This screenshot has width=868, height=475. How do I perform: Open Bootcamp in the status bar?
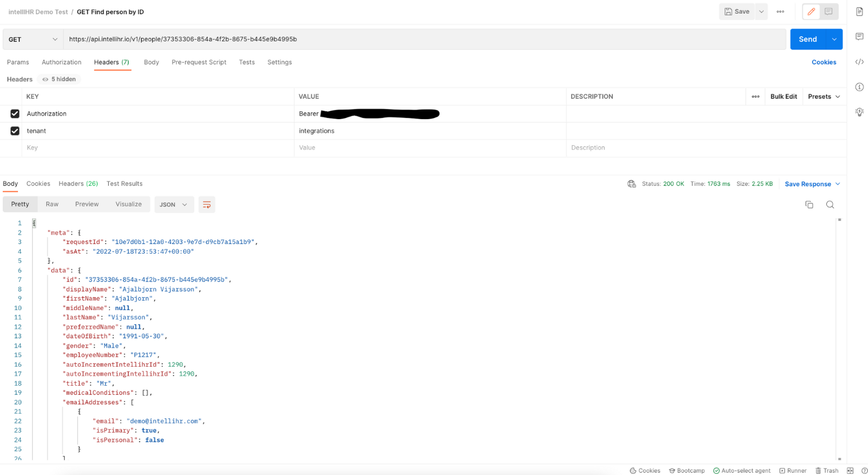pos(687,470)
